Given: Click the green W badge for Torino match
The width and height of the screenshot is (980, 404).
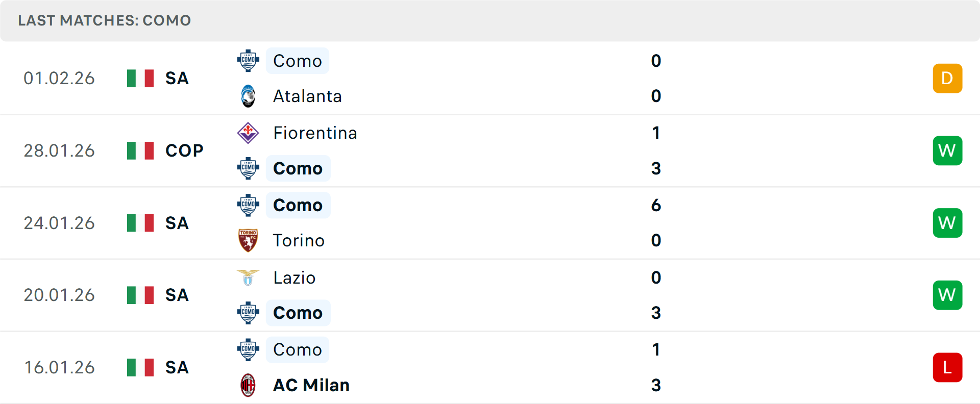Looking at the screenshot, I should pos(947,223).
